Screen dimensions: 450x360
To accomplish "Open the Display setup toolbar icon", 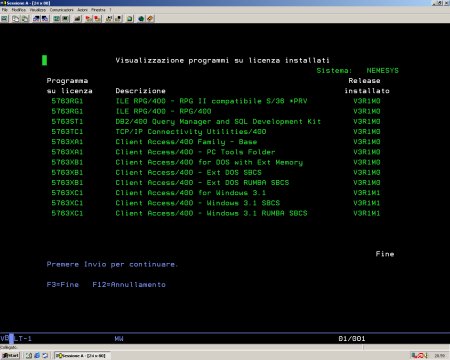I will tap(56, 19).
